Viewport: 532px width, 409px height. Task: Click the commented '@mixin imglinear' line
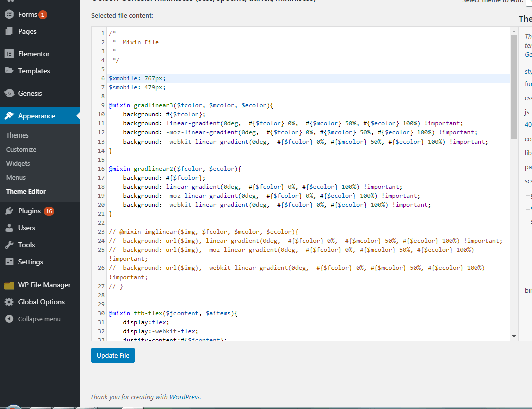click(204, 232)
